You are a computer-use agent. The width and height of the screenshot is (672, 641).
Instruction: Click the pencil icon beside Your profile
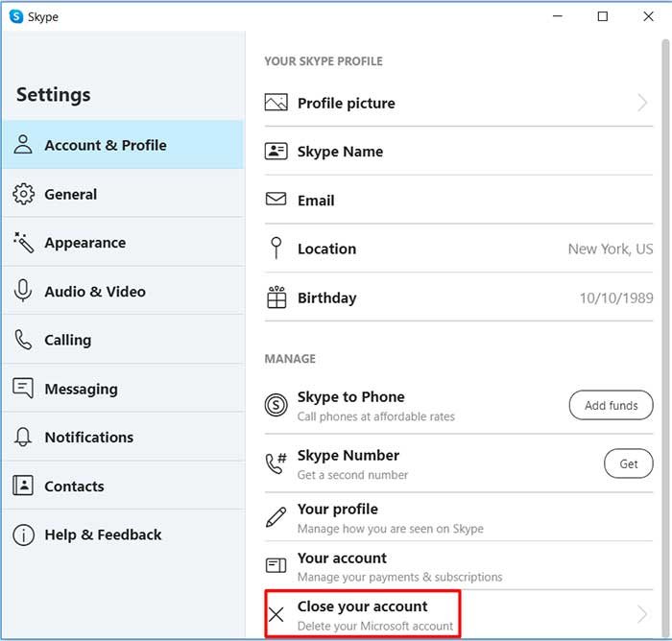[x=276, y=517]
